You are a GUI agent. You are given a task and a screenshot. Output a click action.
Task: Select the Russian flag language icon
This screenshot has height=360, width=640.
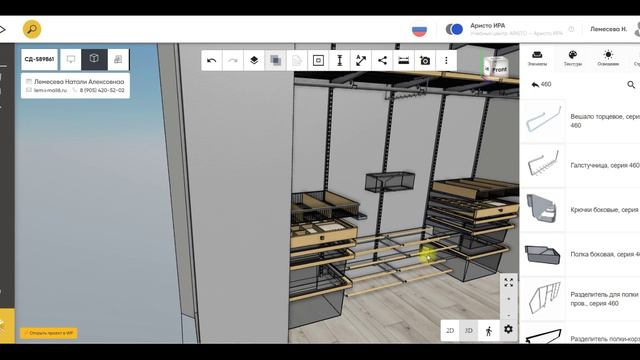point(419,30)
